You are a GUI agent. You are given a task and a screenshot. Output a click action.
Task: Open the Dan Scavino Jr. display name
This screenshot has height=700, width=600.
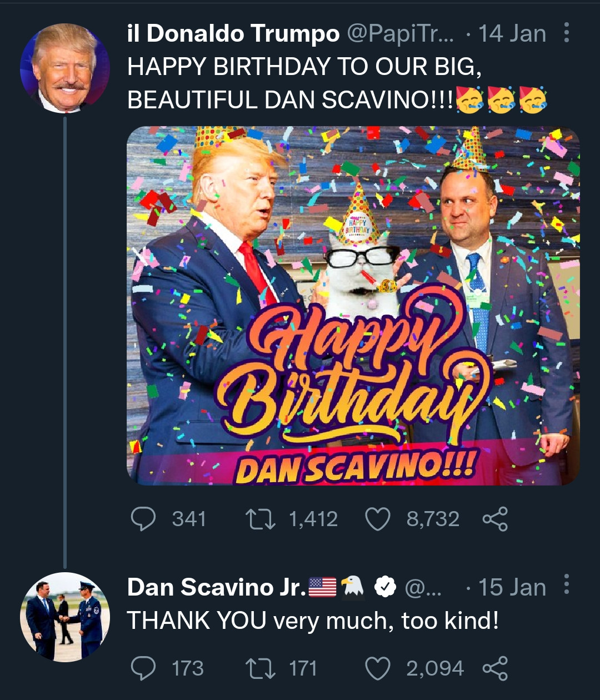(216, 587)
